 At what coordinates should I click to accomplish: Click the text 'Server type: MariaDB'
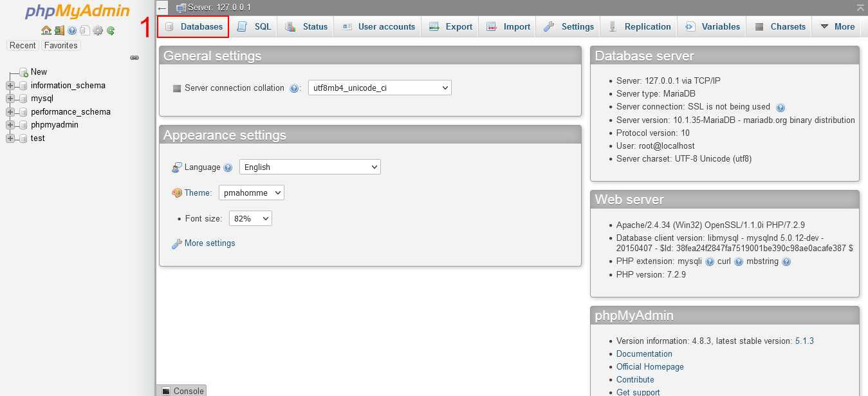(656, 94)
